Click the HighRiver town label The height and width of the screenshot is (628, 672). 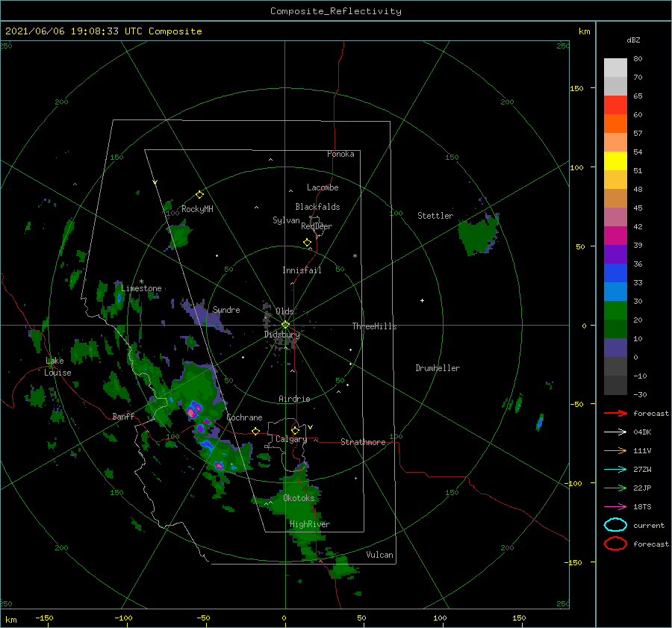coord(310,524)
